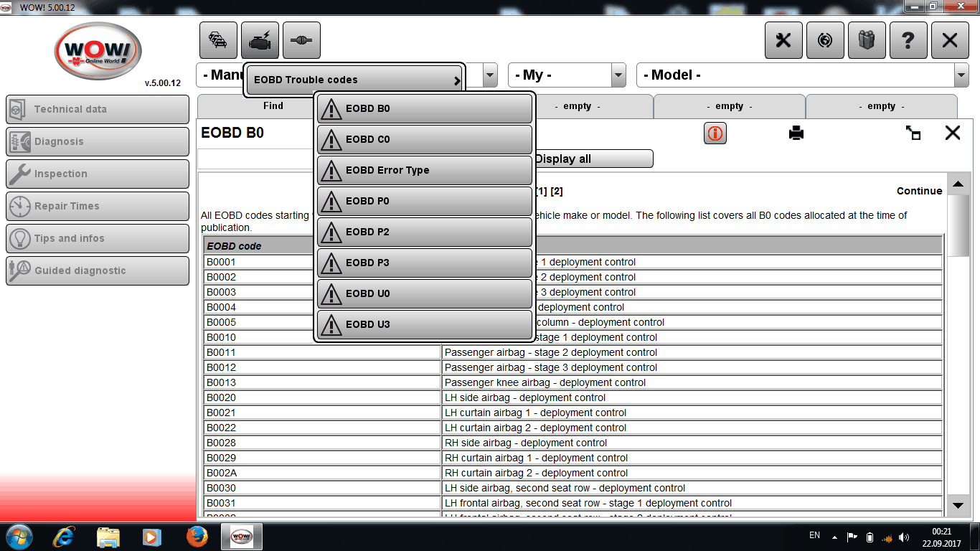Image resolution: width=980 pixels, height=551 pixels.
Task: Click the Continue link
Action: [919, 191]
